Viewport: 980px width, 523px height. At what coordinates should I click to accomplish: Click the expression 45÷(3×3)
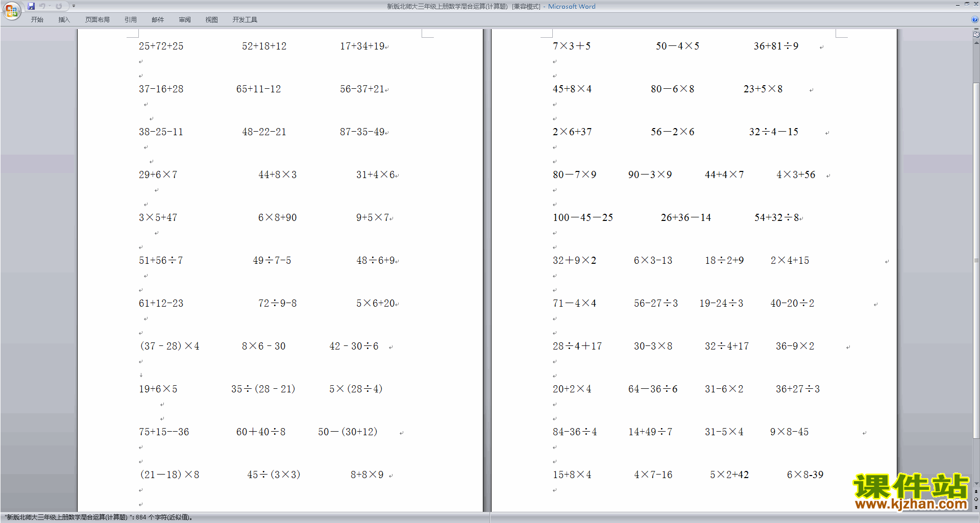tap(274, 475)
